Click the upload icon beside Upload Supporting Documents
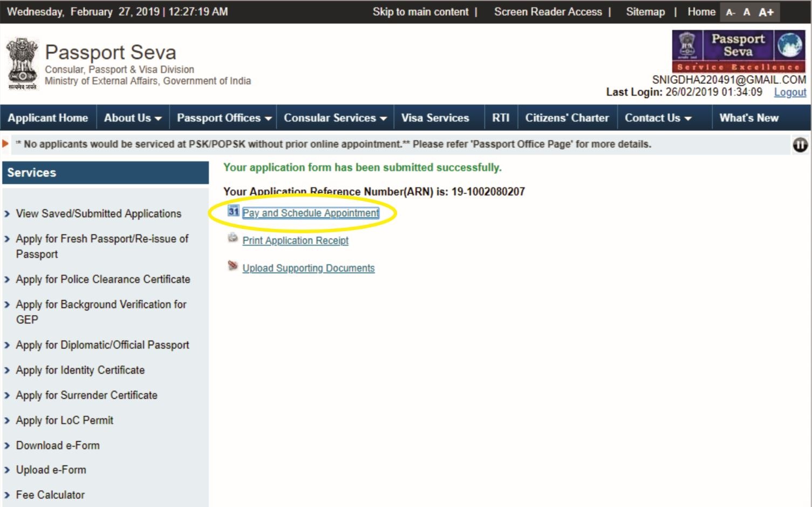This screenshot has width=812, height=507. pyautogui.click(x=232, y=267)
